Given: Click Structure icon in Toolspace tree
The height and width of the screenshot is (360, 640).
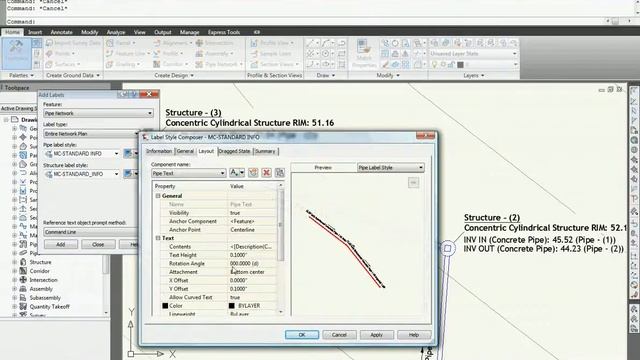Looking at the screenshot, I should [x=23, y=262].
